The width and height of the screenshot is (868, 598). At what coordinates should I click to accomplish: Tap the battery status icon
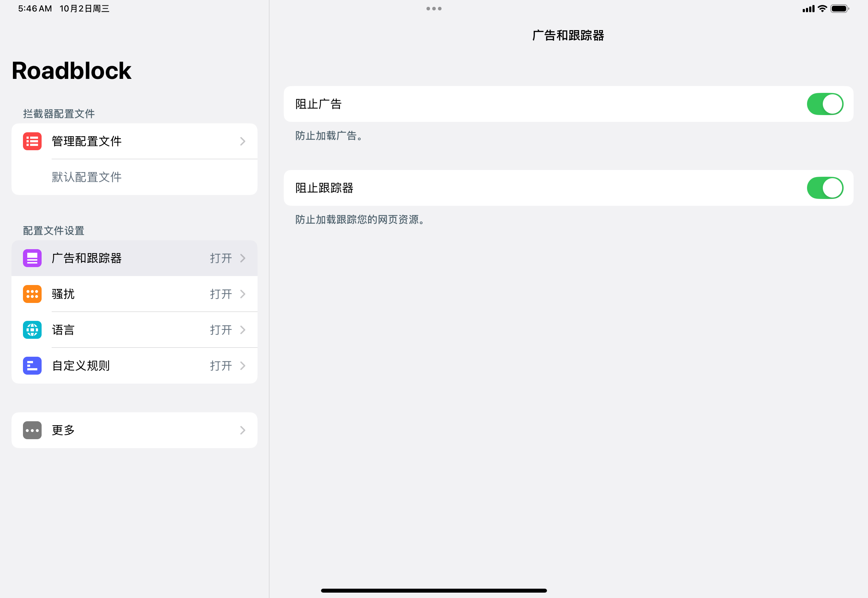click(840, 9)
